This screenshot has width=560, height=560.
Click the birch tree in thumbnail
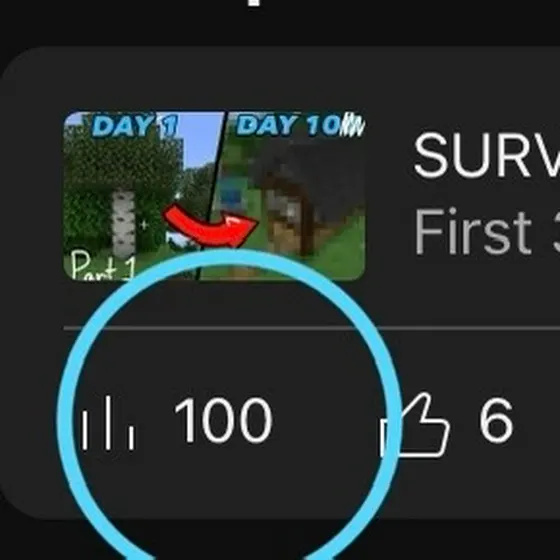124,223
